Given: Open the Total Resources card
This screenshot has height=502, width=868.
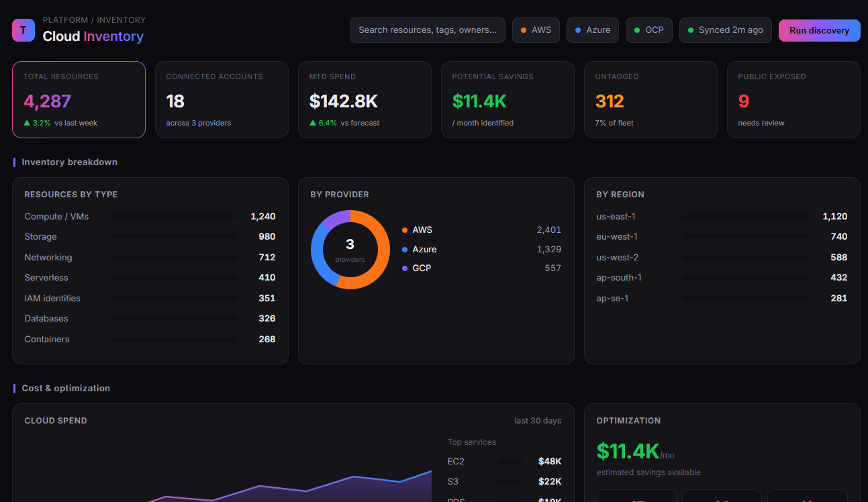Looking at the screenshot, I should pyautogui.click(x=79, y=99).
